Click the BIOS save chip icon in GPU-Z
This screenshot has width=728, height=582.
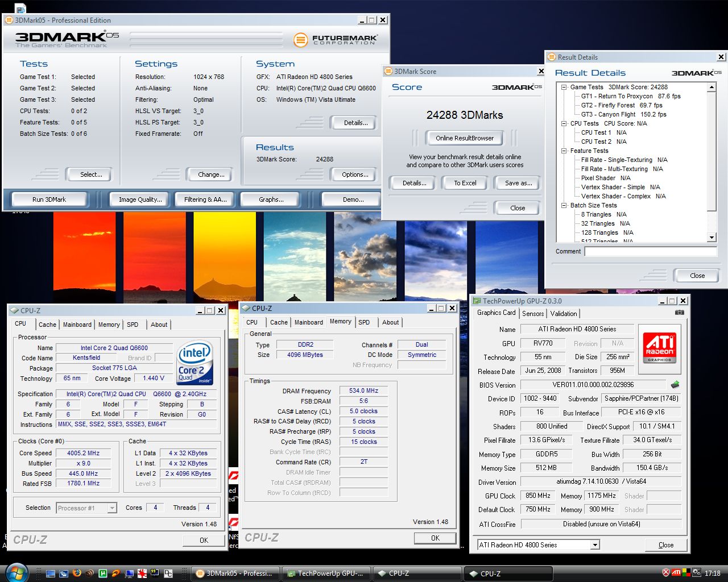tap(675, 385)
